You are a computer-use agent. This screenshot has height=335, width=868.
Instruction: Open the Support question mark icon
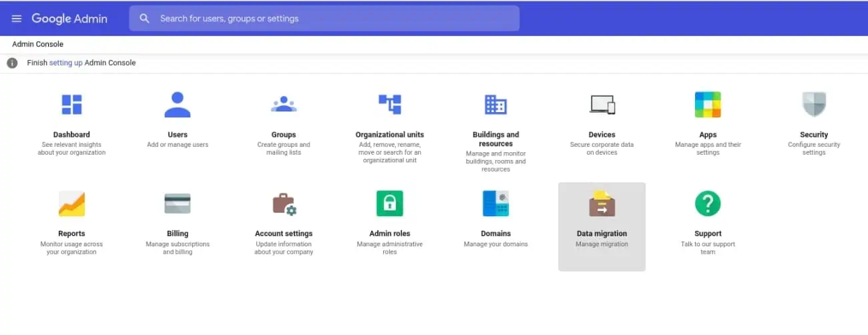[708, 204]
